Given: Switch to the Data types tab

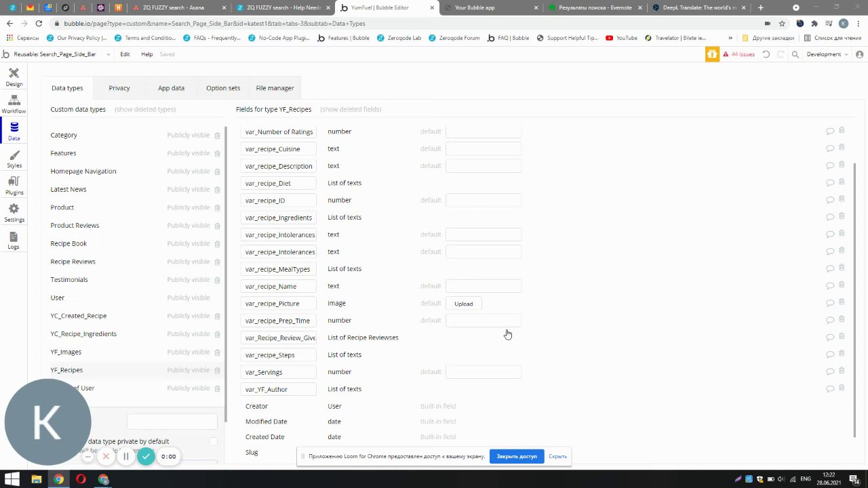Looking at the screenshot, I should (x=67, y=88).
